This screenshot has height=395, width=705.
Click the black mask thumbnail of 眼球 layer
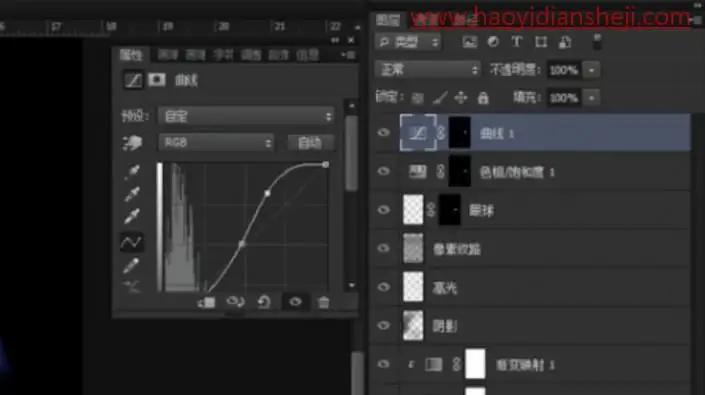pyautogui.click(x=450, y=210)
